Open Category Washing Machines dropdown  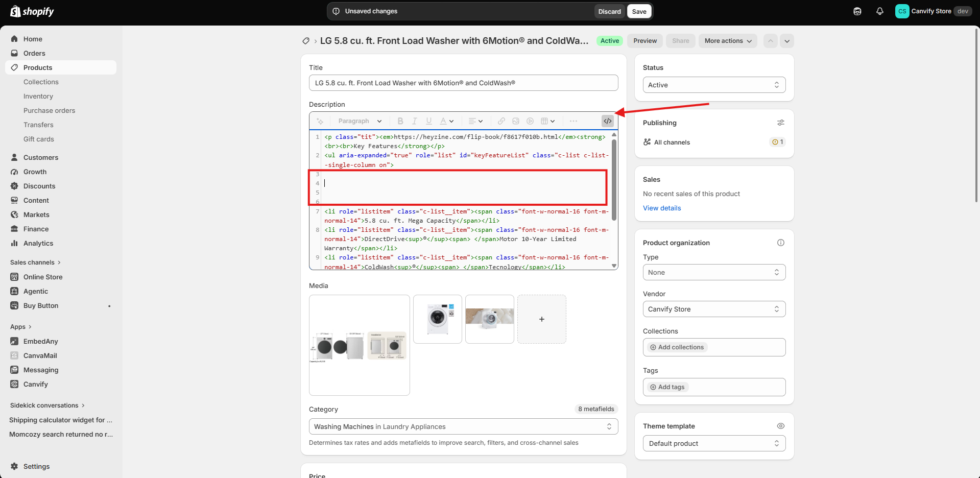(x=463, y=426)
